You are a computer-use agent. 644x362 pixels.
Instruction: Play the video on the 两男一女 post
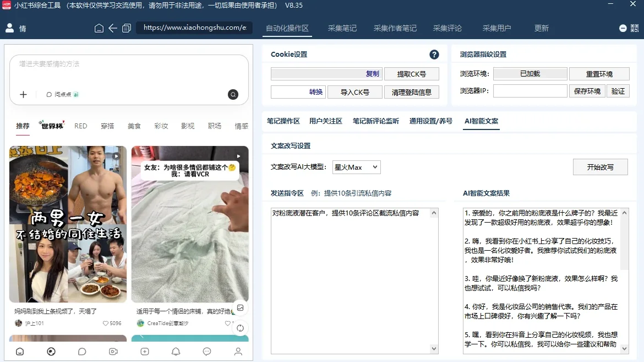[x=116, y=156]
